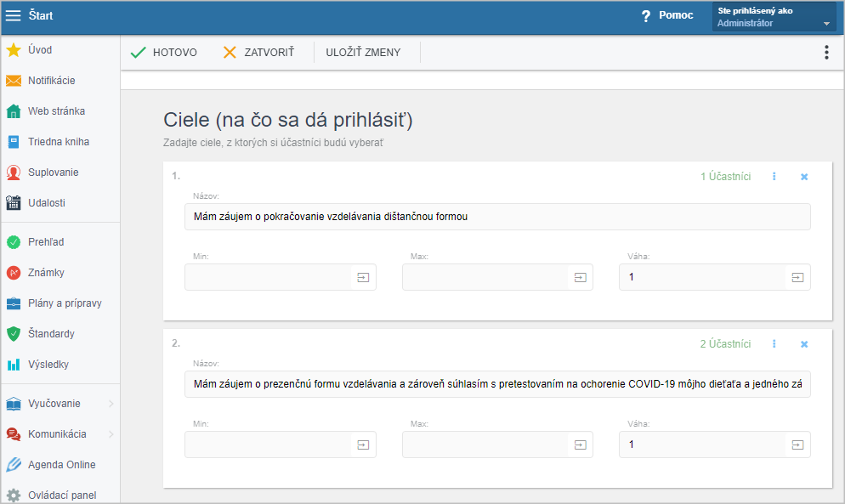
Task: Open Triedna kniha book icon
Action: tap(14, 142)
